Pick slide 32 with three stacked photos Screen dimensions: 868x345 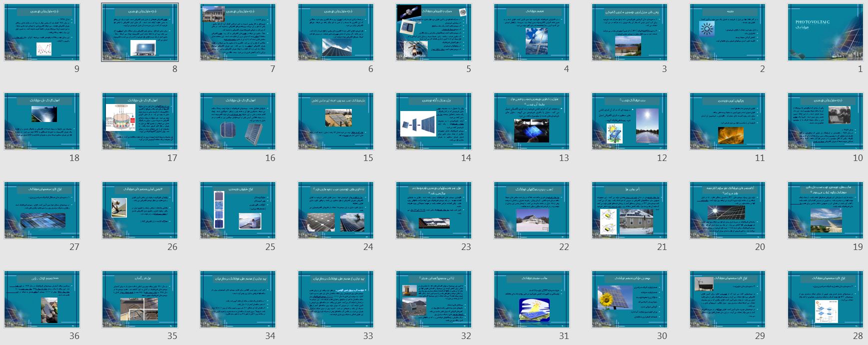433,299
